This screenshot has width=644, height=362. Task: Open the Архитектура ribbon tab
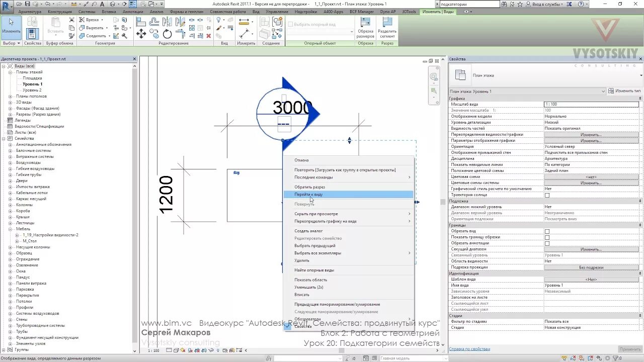30,12
